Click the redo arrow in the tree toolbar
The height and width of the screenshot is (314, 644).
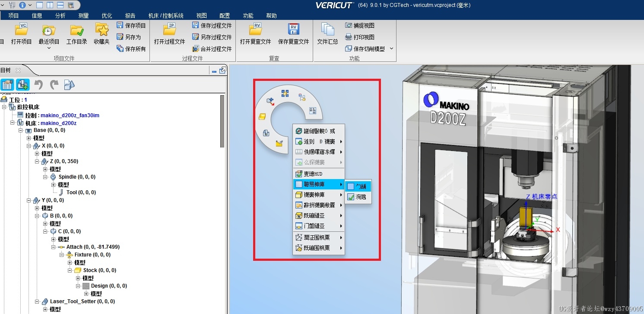tap(54, 84)
